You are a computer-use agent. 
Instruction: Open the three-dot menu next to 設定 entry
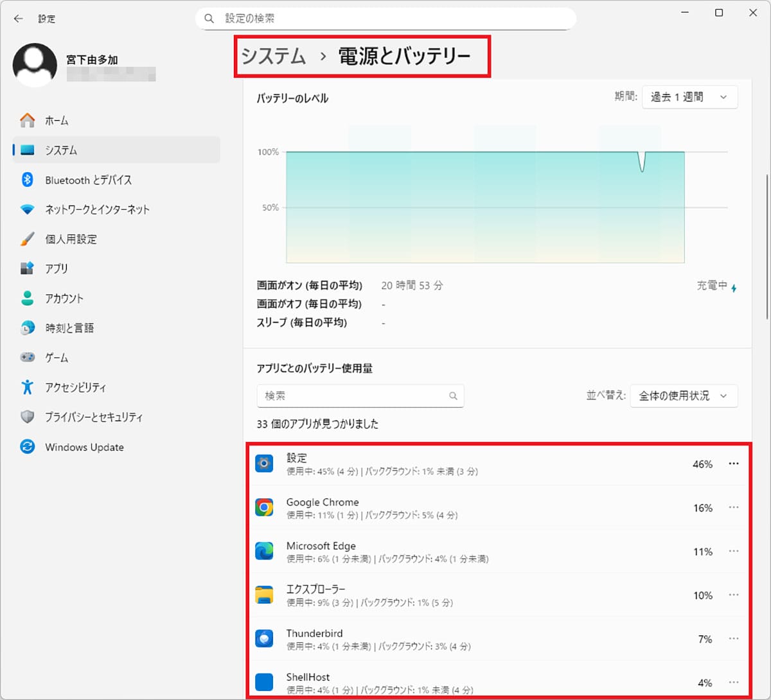[x=734, y=464]
